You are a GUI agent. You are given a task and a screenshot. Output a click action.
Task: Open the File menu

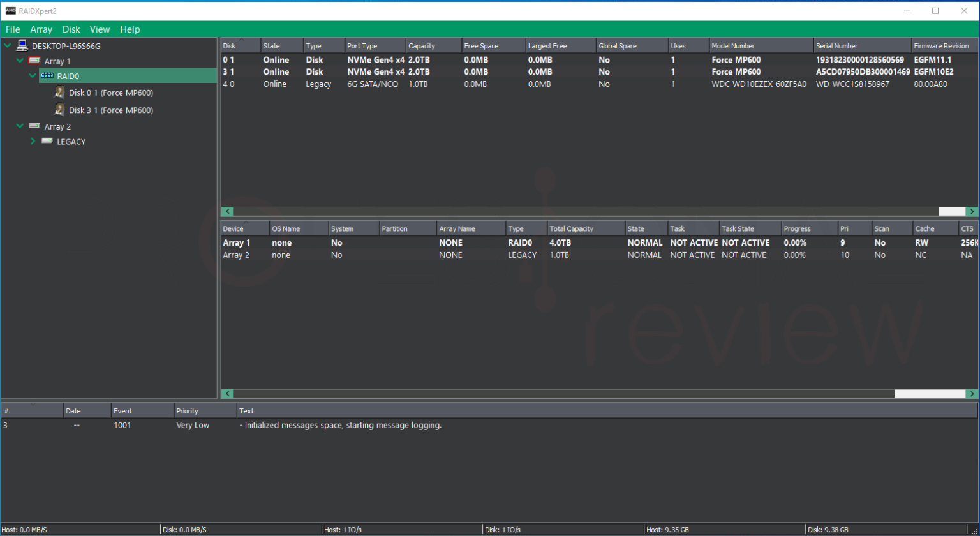(x=13, y=29)
